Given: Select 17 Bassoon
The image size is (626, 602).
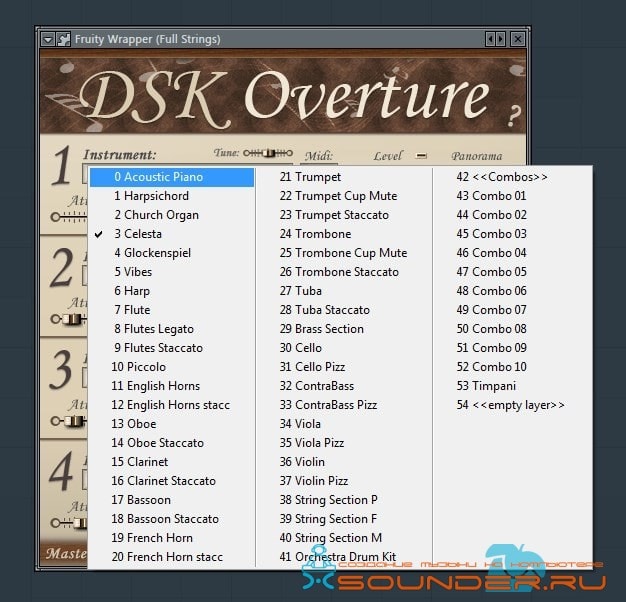Looking at the screenshot, I should 172,500.
